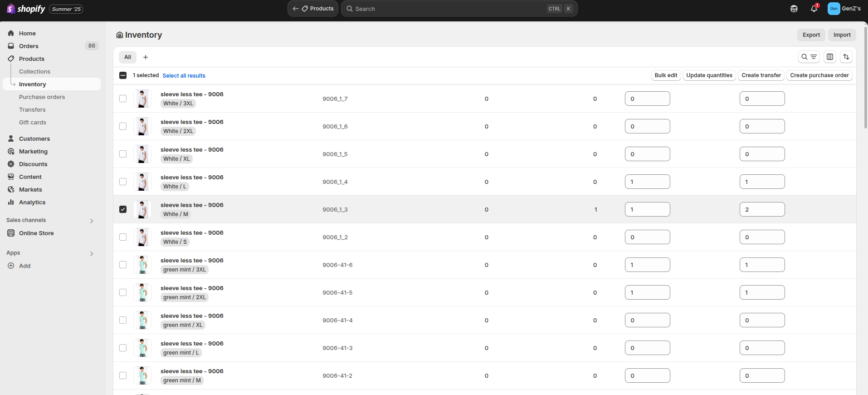Edit Available quantity for White / M
The image size is (868, 395).
(647, 209)
